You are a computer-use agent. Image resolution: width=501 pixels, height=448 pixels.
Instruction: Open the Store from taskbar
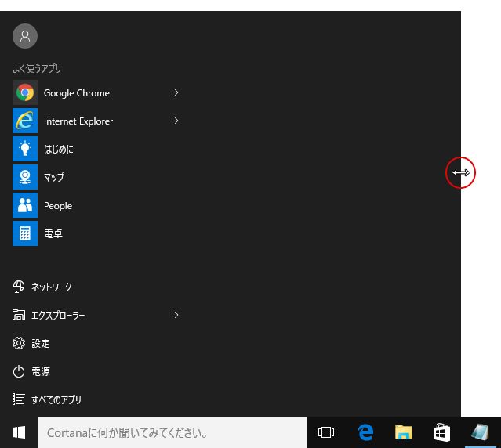442,432
